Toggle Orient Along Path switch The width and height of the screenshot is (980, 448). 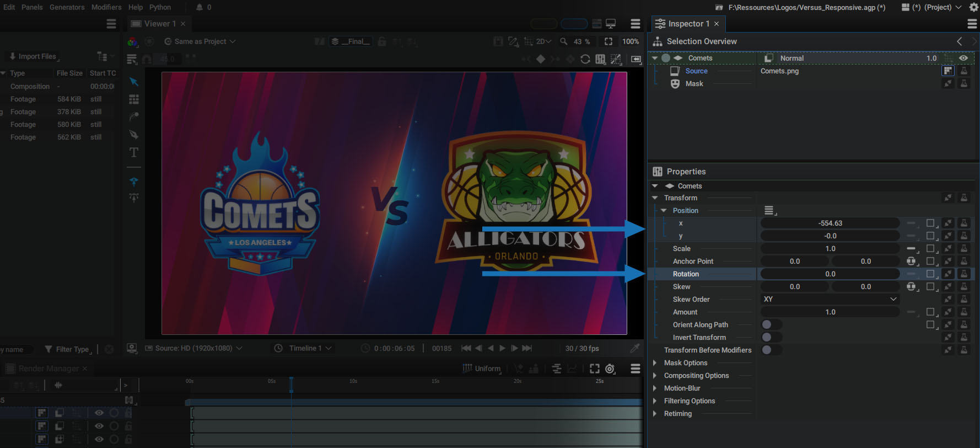click(771, 324)
